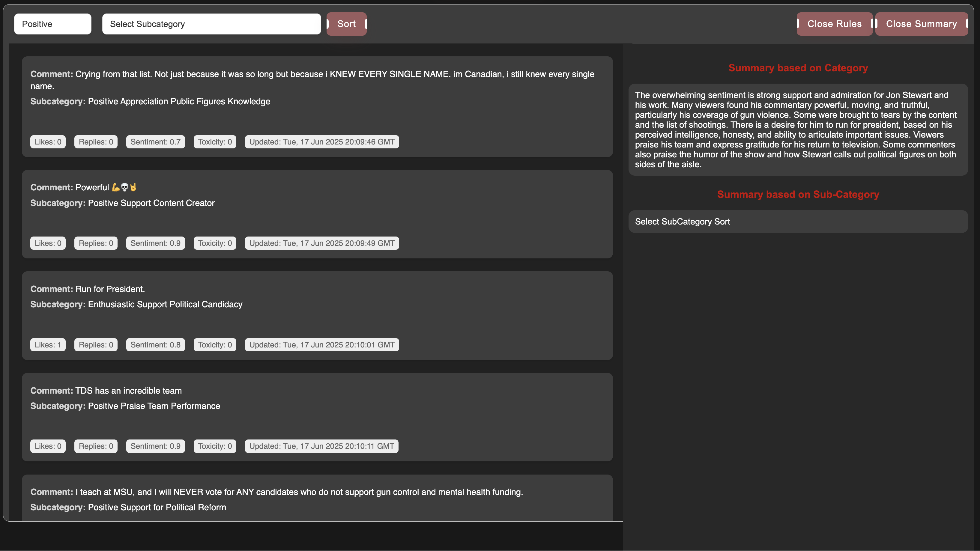Click the TDS has an incredible team comment

tap(128, 391)
